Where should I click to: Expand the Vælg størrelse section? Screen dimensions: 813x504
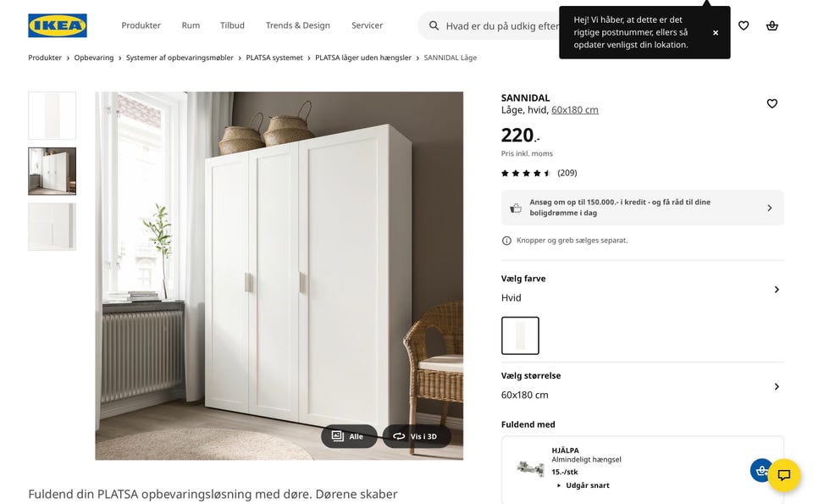pyautogui.click(x=643, y=385)
